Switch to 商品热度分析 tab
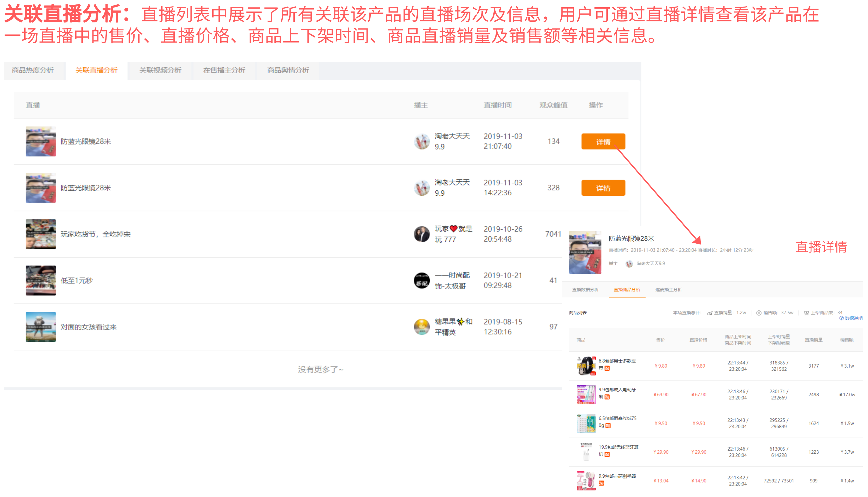Image resolution: width=868 pixels, height=497 pixels. pyautogui.click(x=33, y=71)
